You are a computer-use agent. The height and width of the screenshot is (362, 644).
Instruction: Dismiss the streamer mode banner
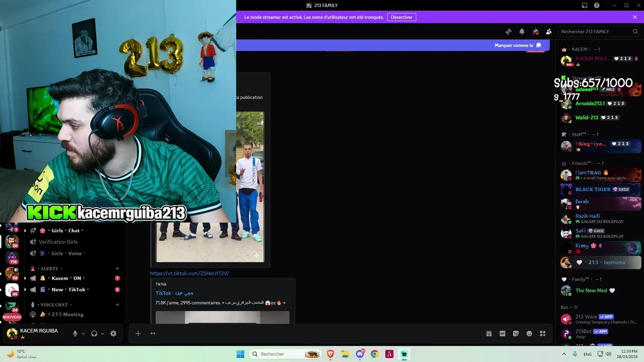pos(635,17)
